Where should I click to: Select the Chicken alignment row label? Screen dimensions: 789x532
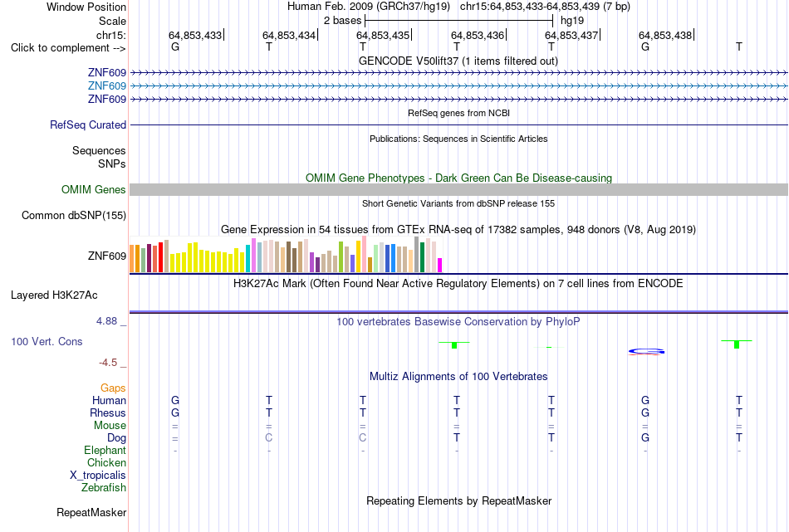pyautogui.click(x=106, y=462)
